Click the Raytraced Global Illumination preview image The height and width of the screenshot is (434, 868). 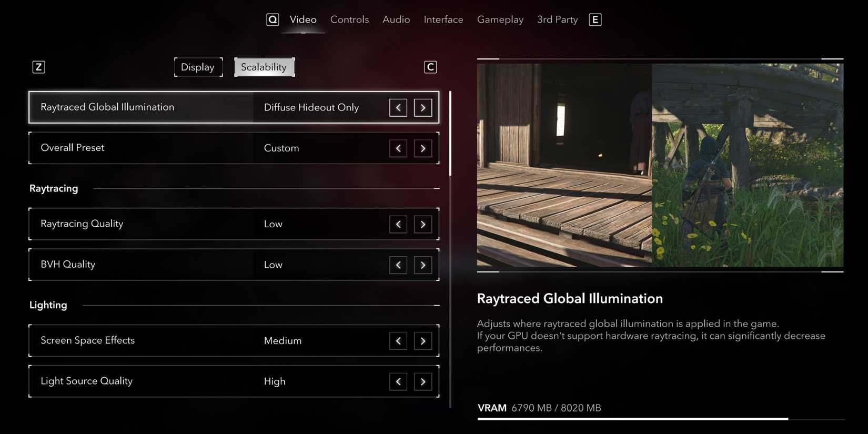[660, 165]
